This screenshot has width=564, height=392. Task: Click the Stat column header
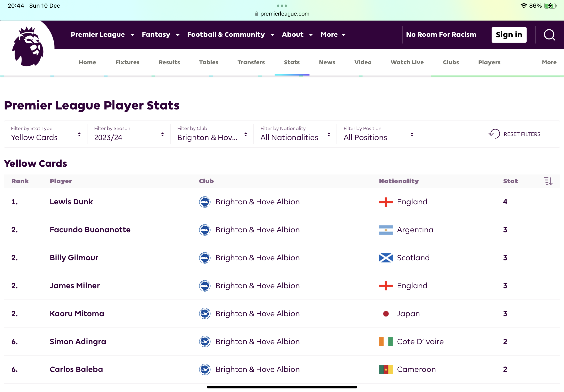point(510,181)
